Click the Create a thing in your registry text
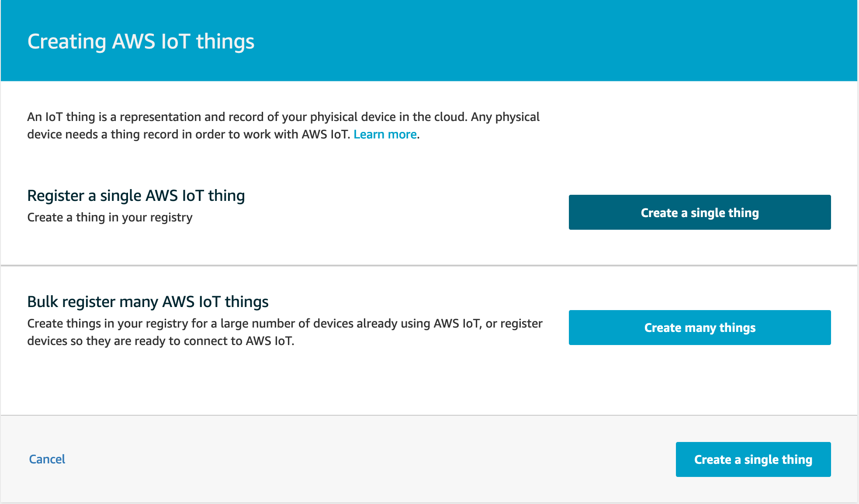The height and width of the screenshot is (504, 859). (x=110, y=217)
